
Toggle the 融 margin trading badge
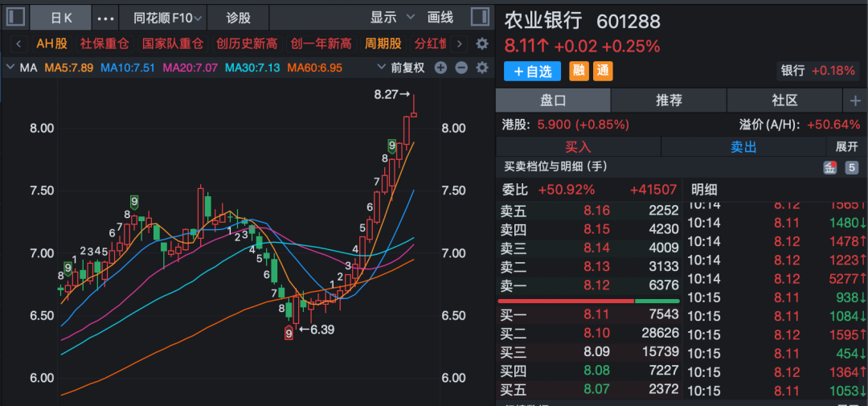coord(579,71)
